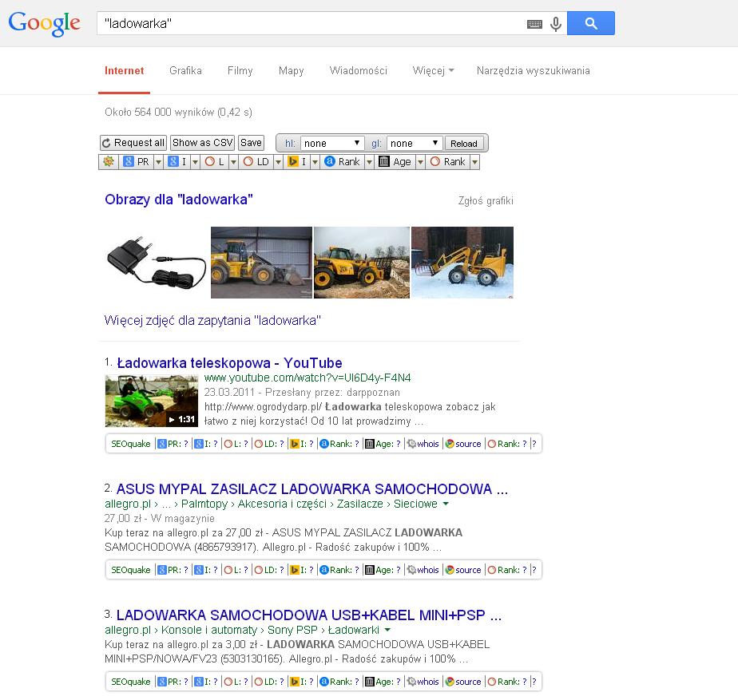
Task: Open dropdown arrow next to Alexa Rank
Action: click(370, 162)
